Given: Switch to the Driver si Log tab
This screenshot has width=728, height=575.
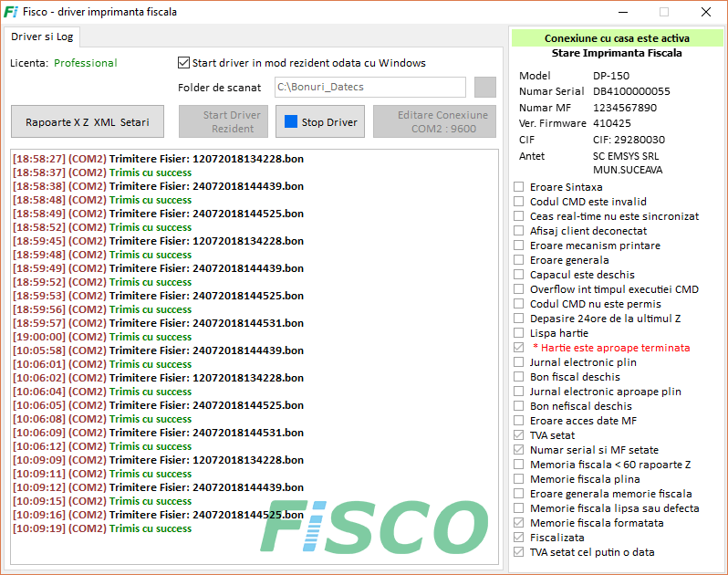Looking at the screenshot, I should [42, 37].
